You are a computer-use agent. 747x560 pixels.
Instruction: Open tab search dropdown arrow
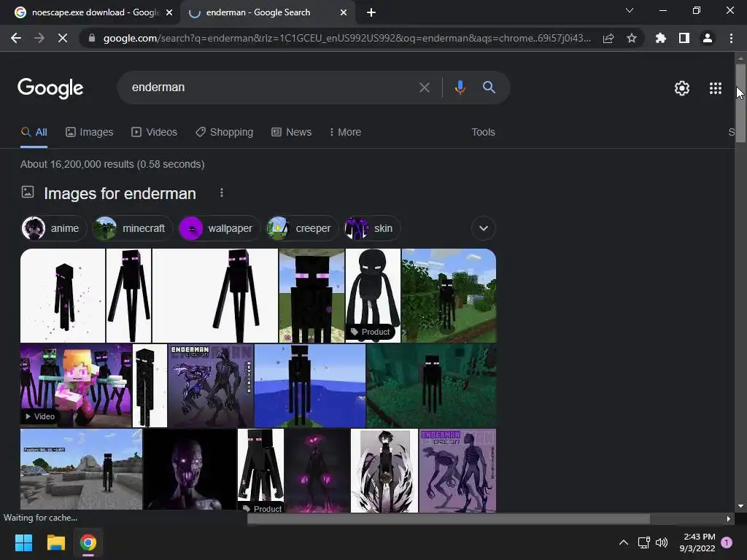coord(630,10)
